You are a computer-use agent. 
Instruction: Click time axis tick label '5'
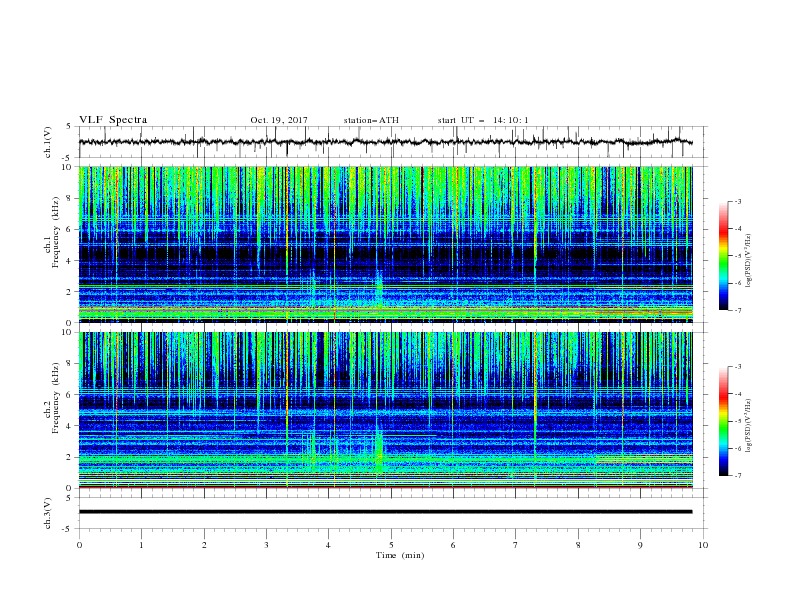tap(391, 545)
